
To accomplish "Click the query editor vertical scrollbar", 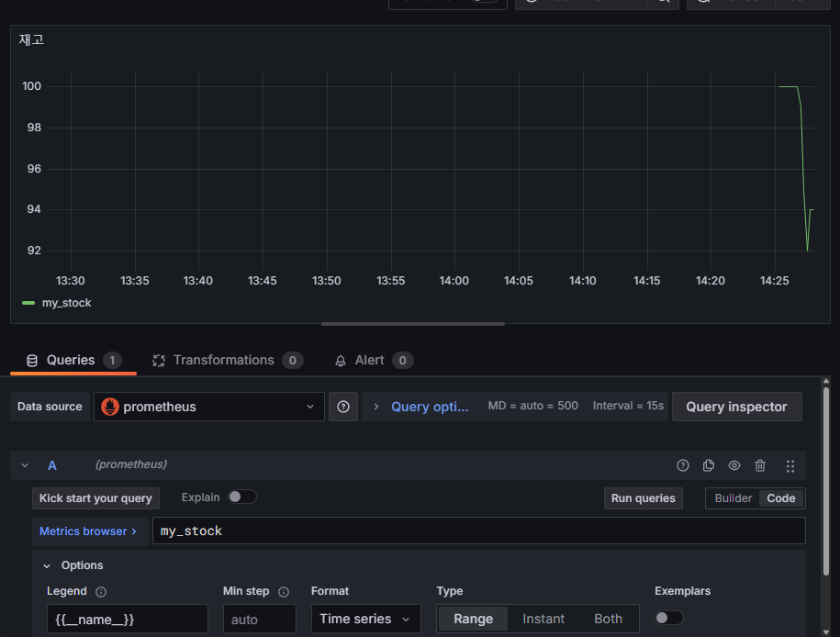I will [826, 482].
